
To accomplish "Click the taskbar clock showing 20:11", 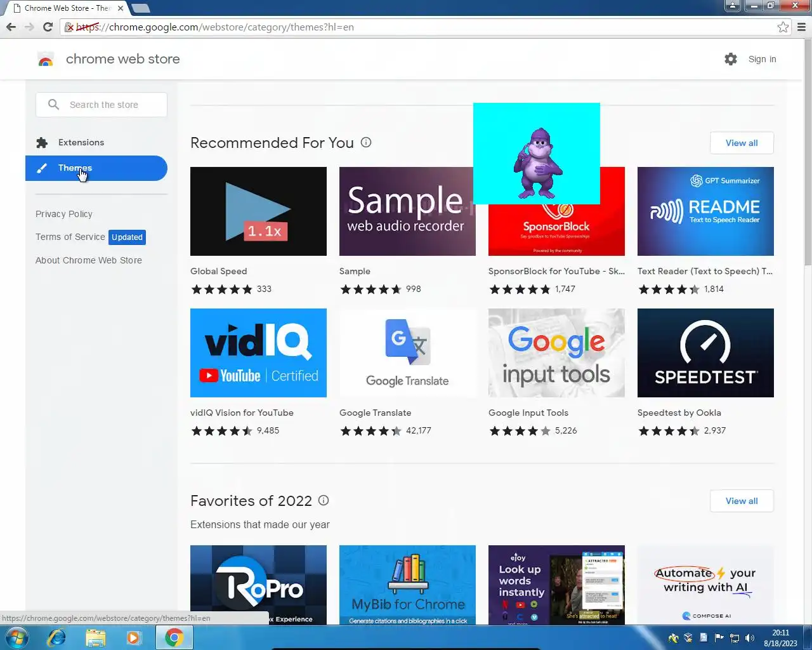I will [780, 633].
